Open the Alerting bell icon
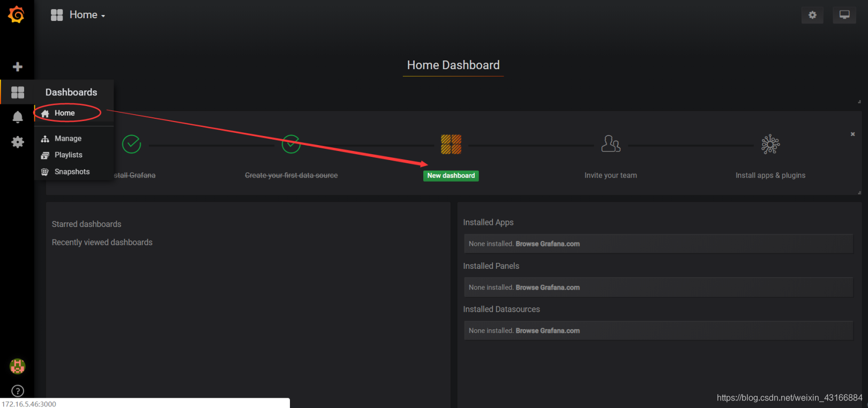 [18, 117]
